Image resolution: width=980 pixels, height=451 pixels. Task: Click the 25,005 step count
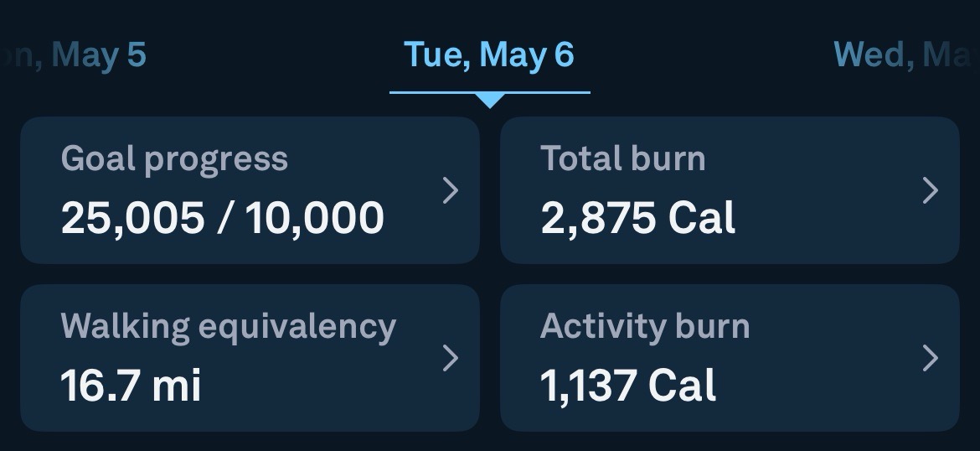pos(133,218)
